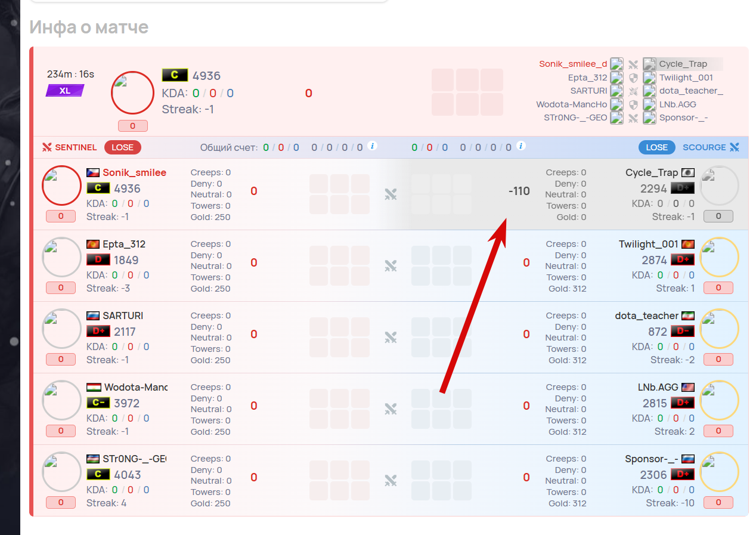Click roster swords icon between Sonik_smilee_d and Cycle_Trap
Screen dimensions: 756x535
pos(633,64)
